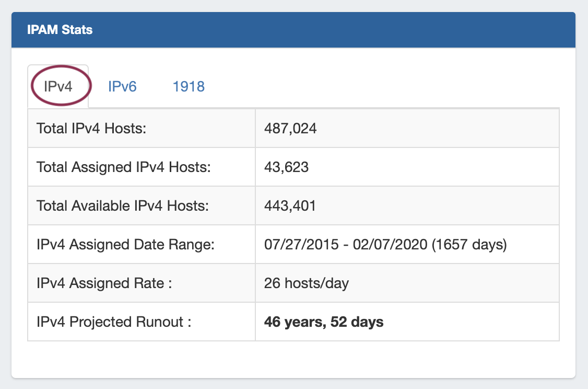Click the IPv4 Assigned Rate label
588x389 pixels.
click(104, 283)
